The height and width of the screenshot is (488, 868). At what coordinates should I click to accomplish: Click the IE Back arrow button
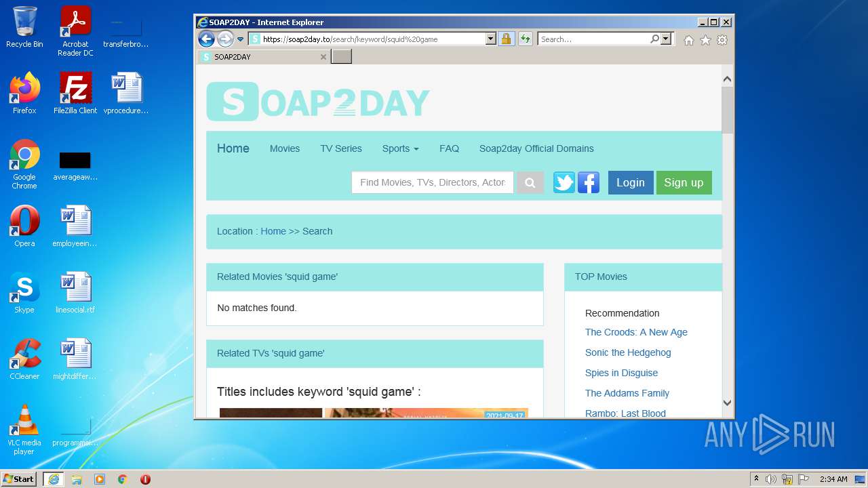click(206, 39)
